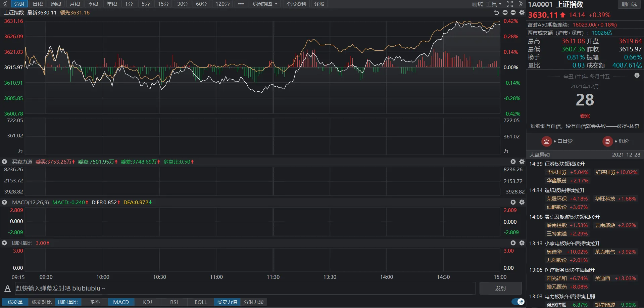Zoom out the intraday chart with minus icon

click(513, 12)
